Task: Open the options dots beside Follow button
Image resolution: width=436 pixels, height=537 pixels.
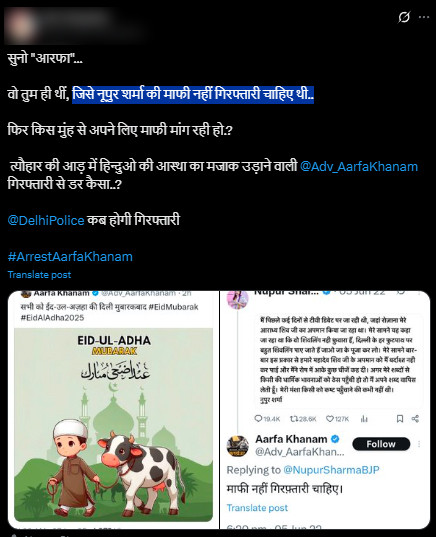Action: [419, 444]
